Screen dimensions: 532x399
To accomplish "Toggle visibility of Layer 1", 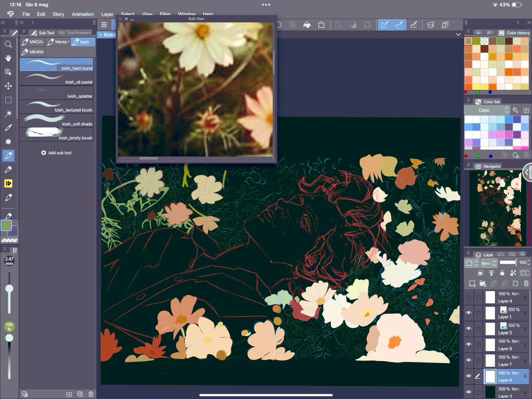I will [x=469, y=313].
